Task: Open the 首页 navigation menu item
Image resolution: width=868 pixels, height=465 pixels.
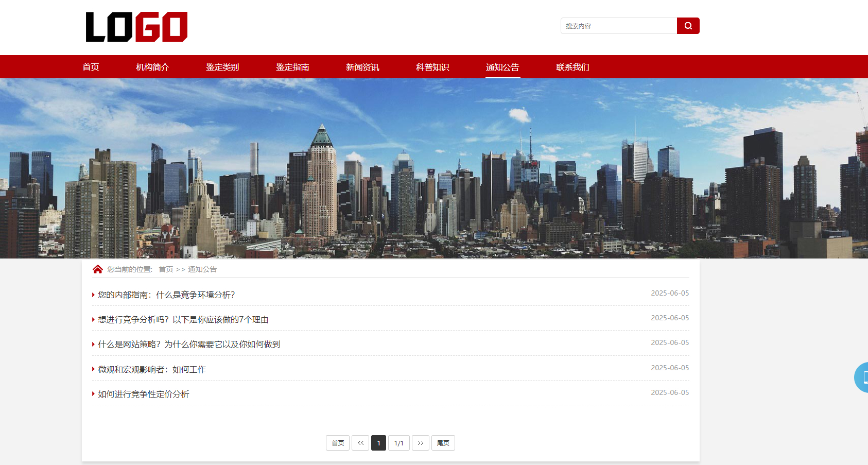Action: pyautogui.click(x=91, y=67)
